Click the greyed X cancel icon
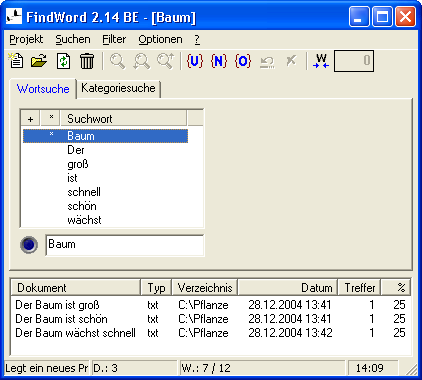Screen dimensions: 422x380 pos(291,61)
